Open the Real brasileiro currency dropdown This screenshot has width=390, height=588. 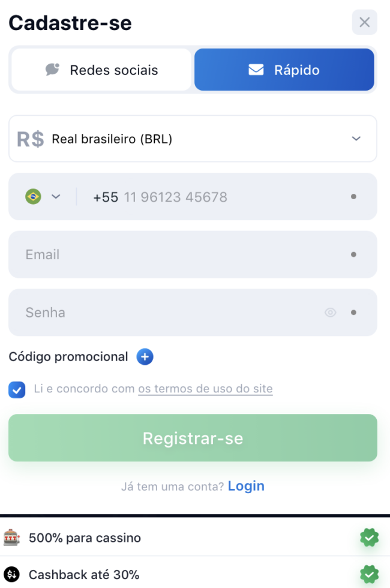click(193, 139)
